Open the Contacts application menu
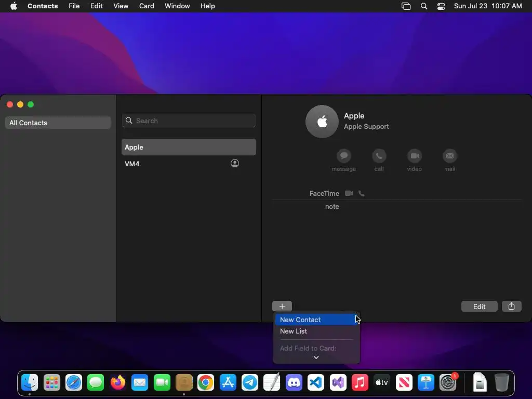 [x=43, y=6]
